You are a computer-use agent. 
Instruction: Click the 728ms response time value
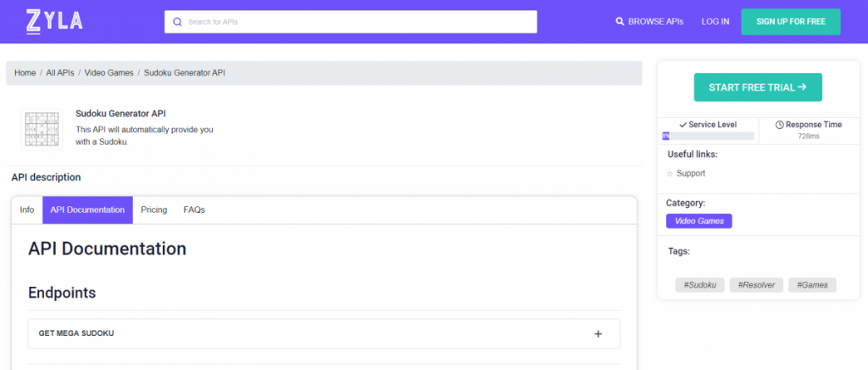(x=808, y=137)
